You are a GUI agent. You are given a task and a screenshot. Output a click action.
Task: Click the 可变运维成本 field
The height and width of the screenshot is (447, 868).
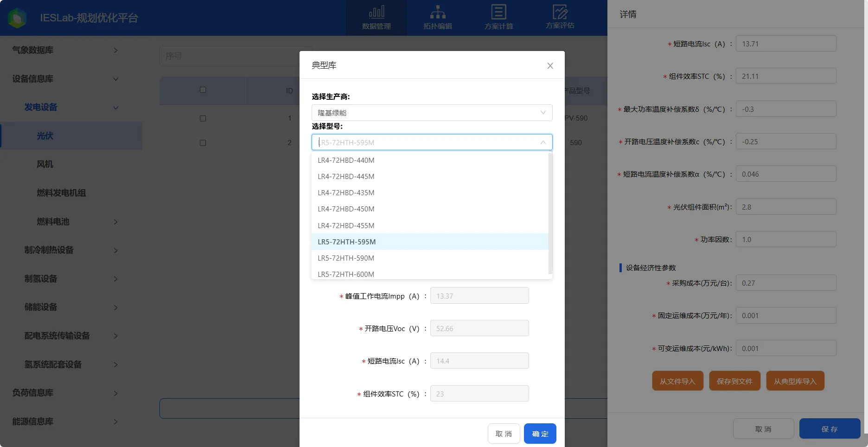tap(786, 348)
